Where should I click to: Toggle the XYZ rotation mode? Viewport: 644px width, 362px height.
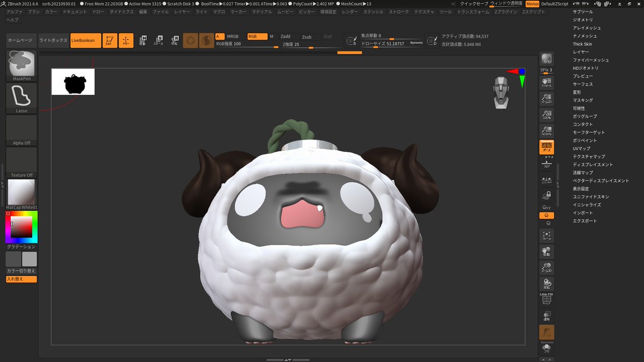point(547,206)
